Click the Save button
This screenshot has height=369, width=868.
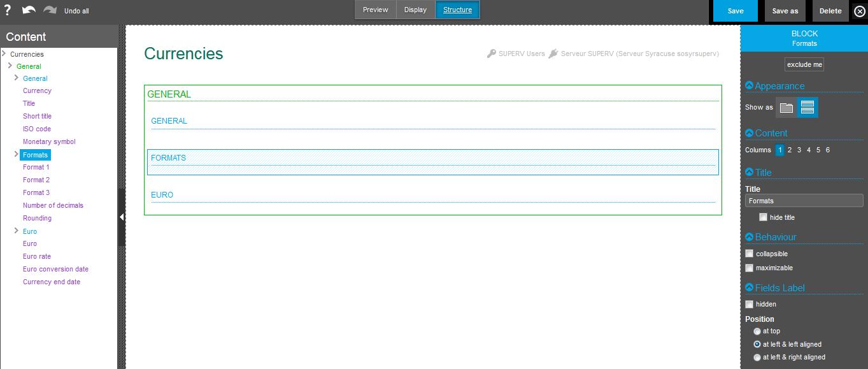736,11
